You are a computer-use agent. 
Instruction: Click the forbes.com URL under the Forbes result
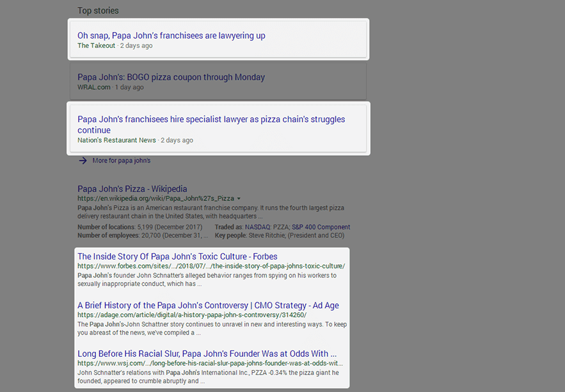pyautogui.click(x=211, y=266)
